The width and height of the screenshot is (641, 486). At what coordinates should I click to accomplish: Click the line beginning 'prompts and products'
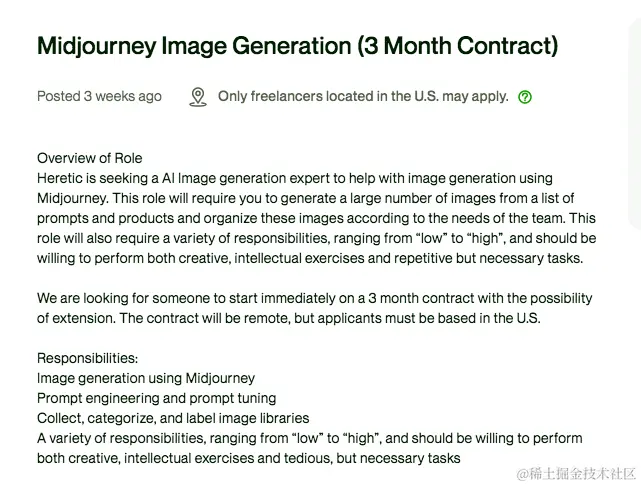pyautogui.click(x=316, y=218)
